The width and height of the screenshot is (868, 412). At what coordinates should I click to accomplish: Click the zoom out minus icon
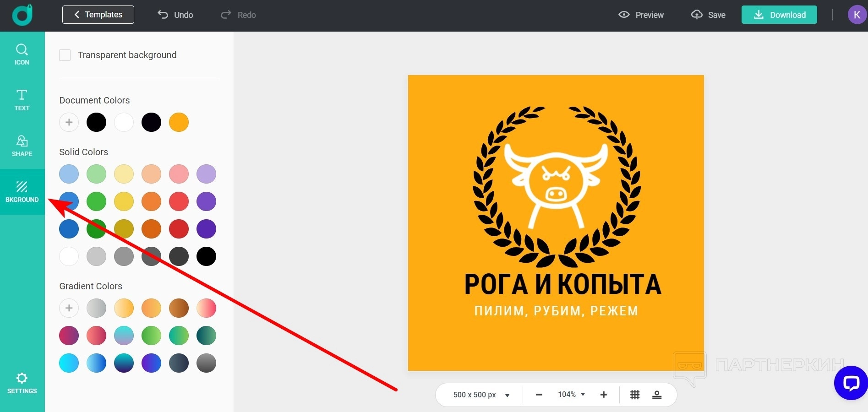coord(539,395)
